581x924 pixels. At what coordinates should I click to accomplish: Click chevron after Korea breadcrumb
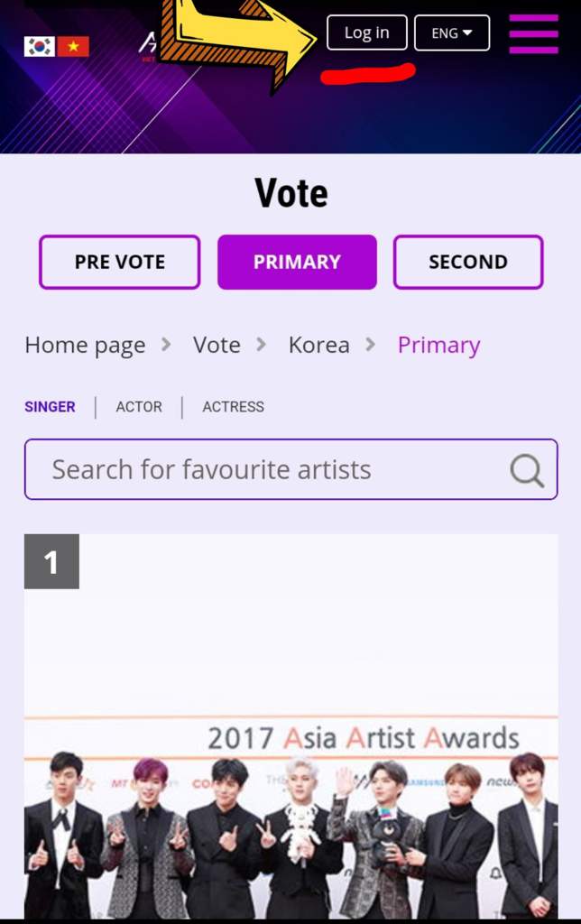(370, 344)
